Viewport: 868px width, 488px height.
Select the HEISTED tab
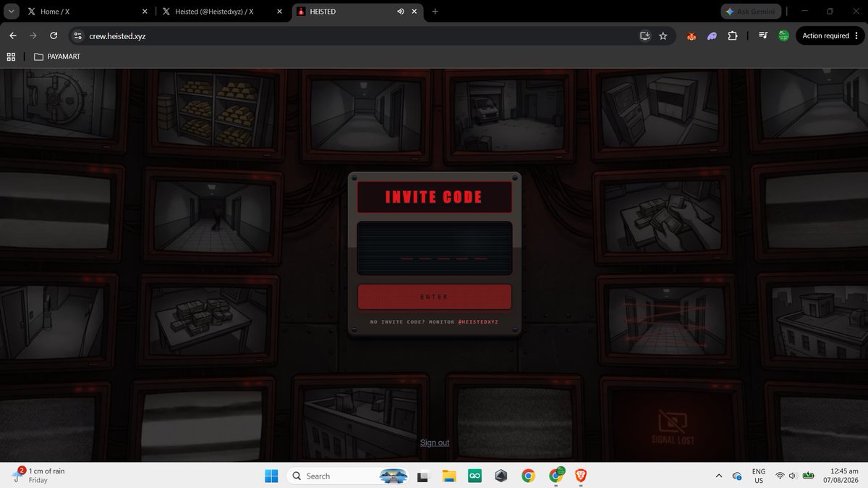pos(358,12)
